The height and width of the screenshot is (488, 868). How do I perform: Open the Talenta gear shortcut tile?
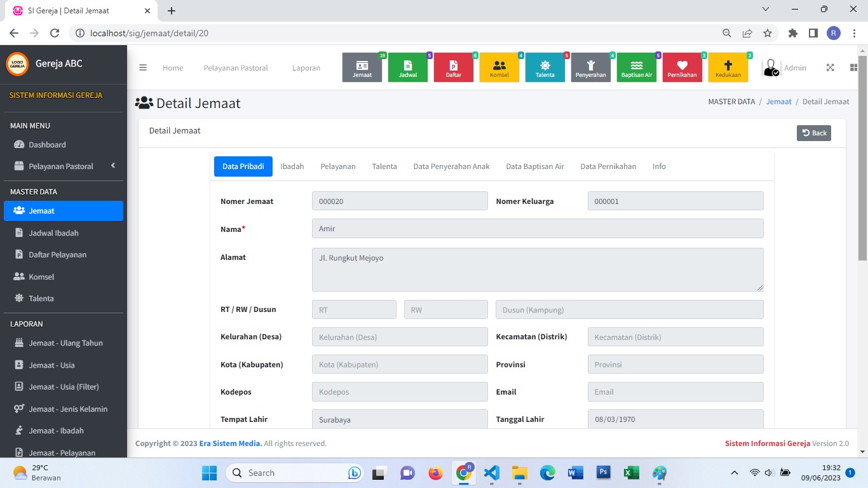point(545,68)
